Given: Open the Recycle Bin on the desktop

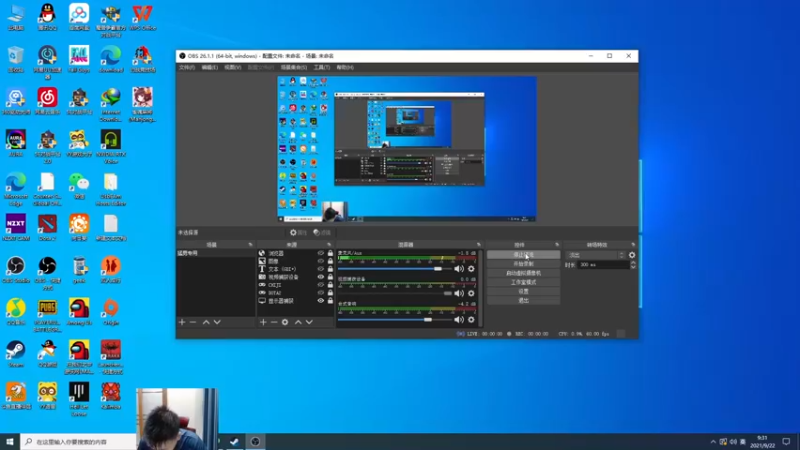Looking at the screenshot, I should [16, 59].
